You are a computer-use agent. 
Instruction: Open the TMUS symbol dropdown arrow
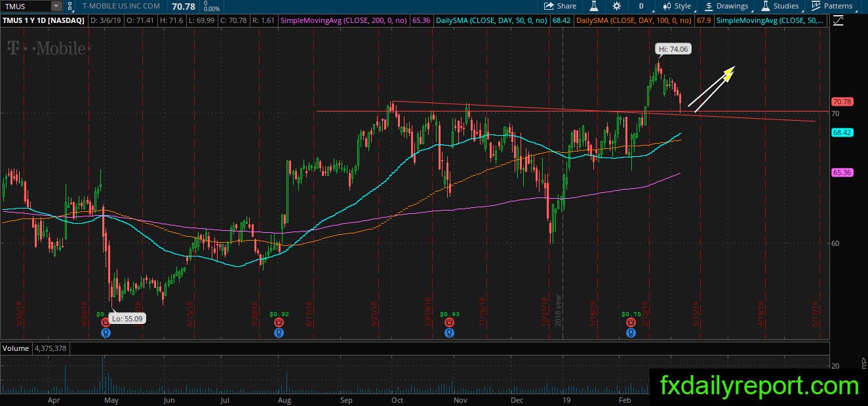[x=56, y=6]
